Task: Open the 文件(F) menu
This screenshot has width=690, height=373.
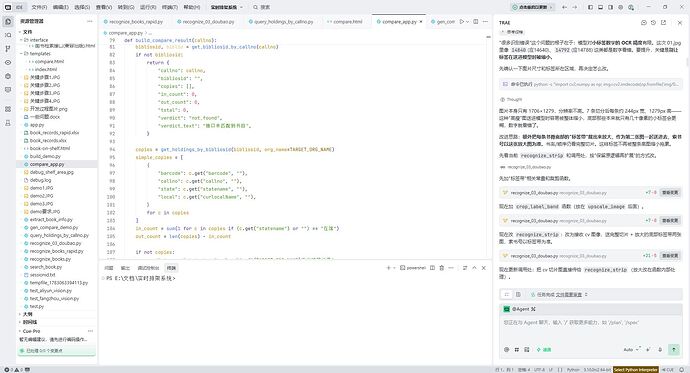Action: [x=39, y=7]
